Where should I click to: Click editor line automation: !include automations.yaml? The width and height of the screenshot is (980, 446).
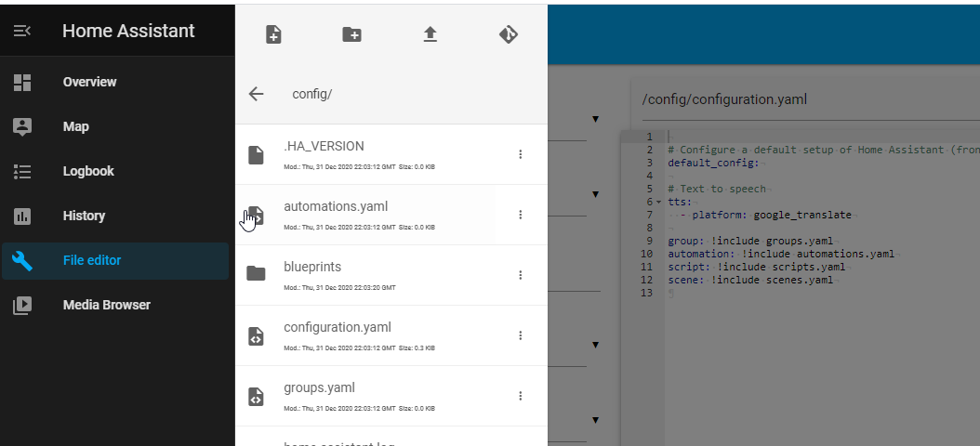click(781, 255)
